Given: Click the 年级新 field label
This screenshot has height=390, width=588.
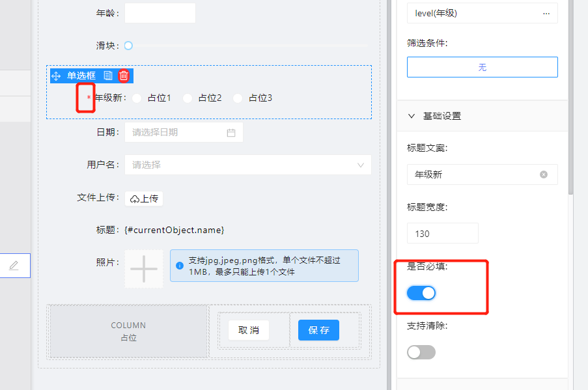Looking at the screenshot, I should (x=109, y=98).
